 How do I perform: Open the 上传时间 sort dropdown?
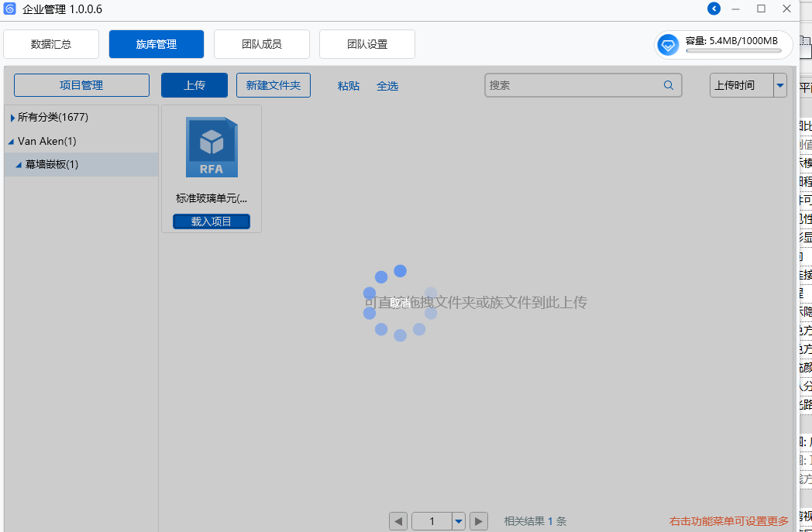pos(780,85)
